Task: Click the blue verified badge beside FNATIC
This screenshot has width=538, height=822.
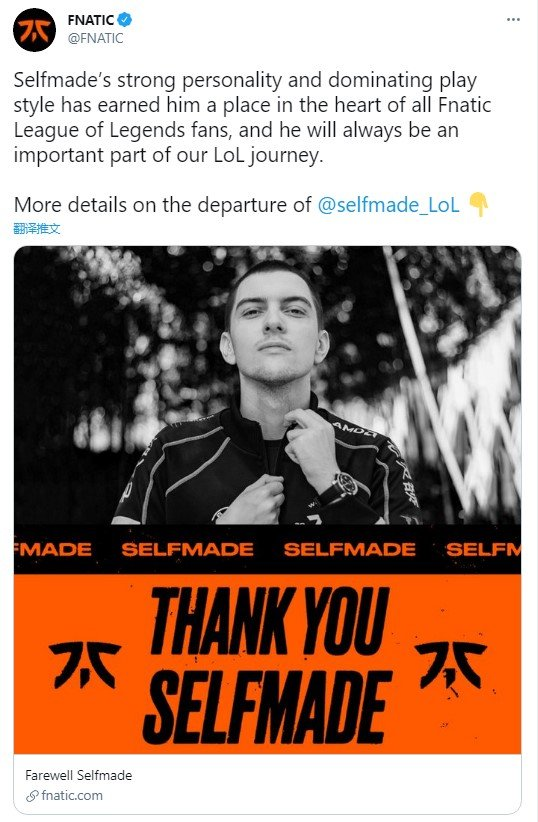Action: tap(124, 20)
